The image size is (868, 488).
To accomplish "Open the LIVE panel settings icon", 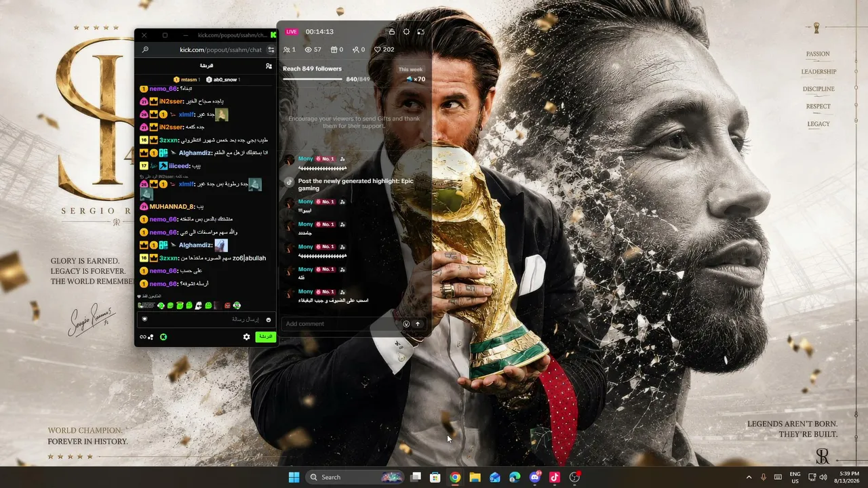I will click(406, 32).
